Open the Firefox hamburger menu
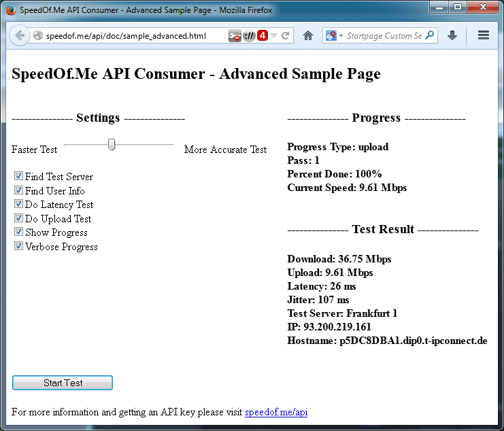 (483, 35)
